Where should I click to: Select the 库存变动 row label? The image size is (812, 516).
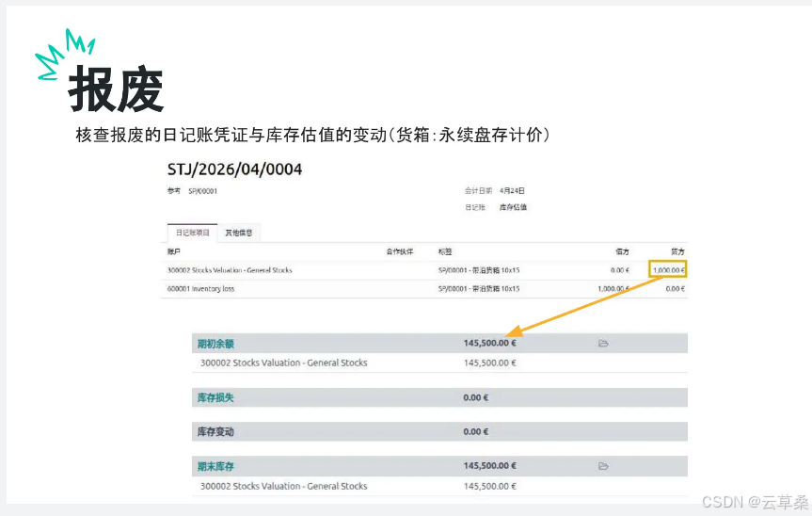(x=215, y=431)
